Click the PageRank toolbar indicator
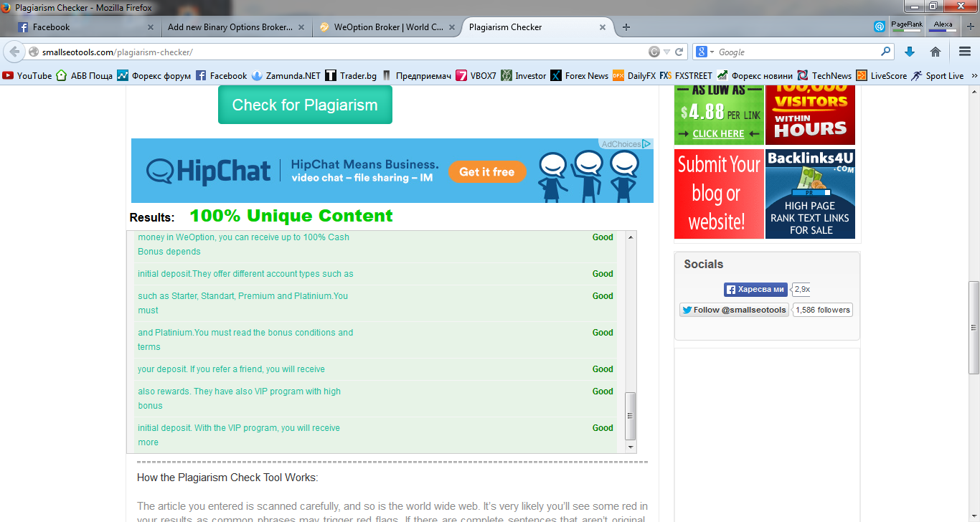980x522 pixels. pos(907,27)
